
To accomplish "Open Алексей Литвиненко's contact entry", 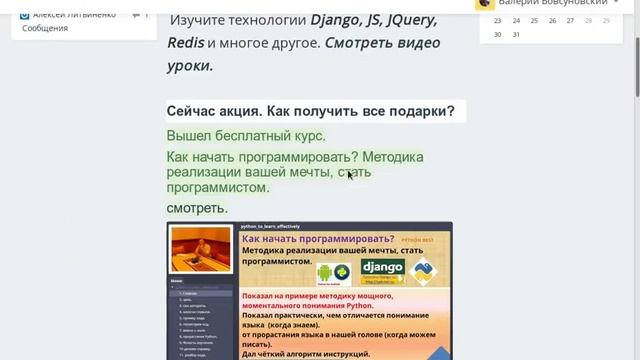I will pyautogui.click(x=74, y=15).
